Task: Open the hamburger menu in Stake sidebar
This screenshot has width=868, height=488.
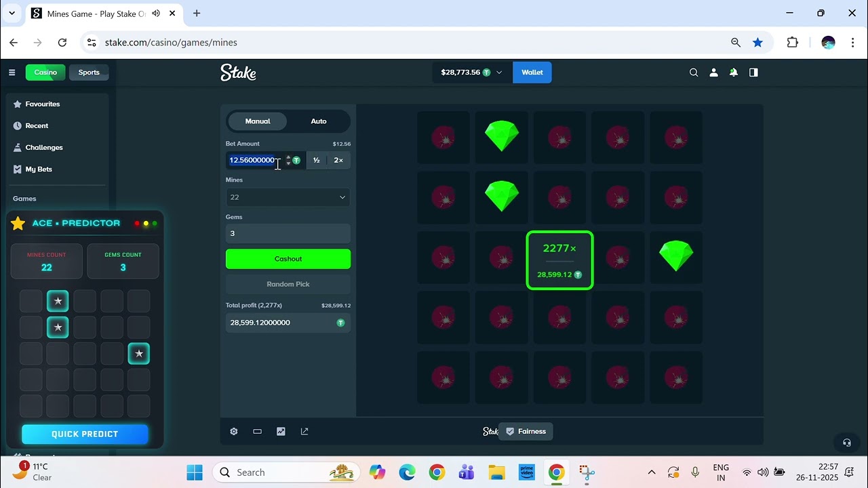Action: (12, 73)
